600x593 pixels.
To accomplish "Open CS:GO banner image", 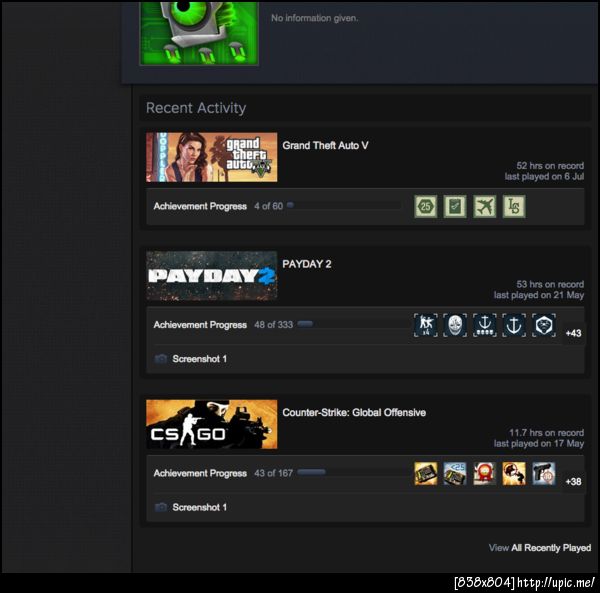I will click(212, 424).
